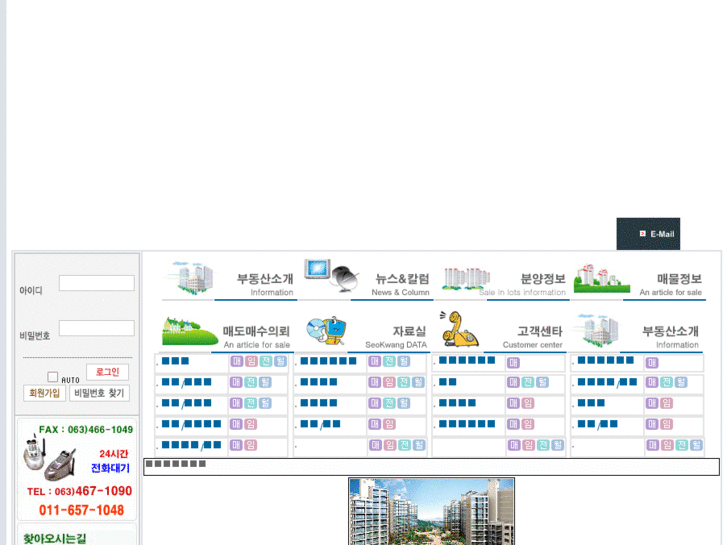Click the green hill house icon for 매도매수의뢰

tap(190, 331)
